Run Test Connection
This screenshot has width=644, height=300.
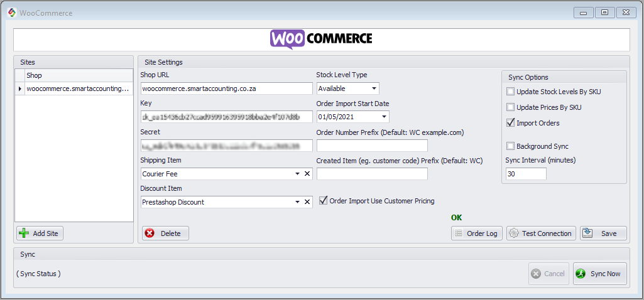click(542, 233)
